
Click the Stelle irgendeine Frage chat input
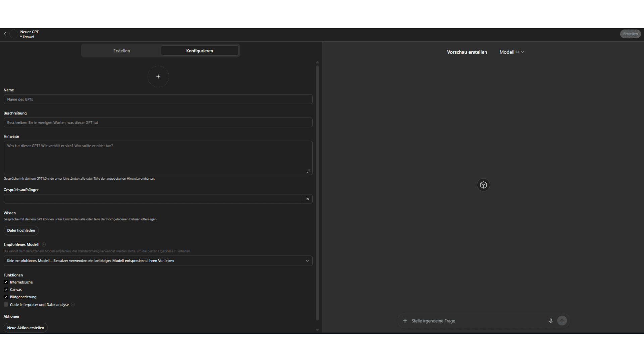click(x=478, y=321)
